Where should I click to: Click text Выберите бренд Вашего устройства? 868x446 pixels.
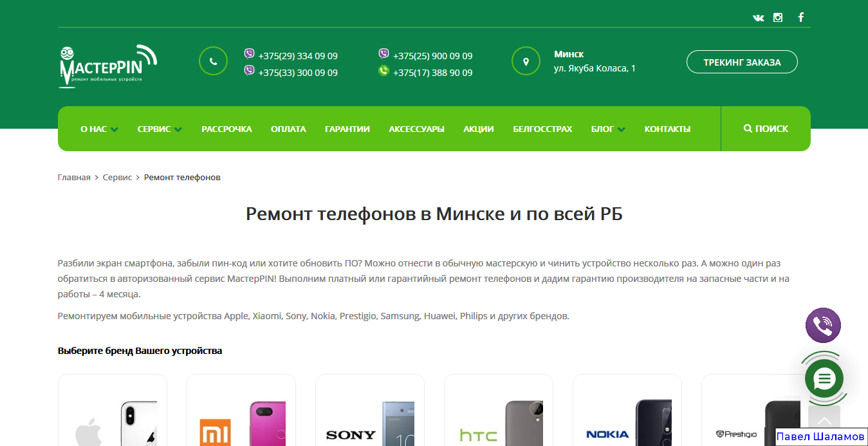[140, 351]
